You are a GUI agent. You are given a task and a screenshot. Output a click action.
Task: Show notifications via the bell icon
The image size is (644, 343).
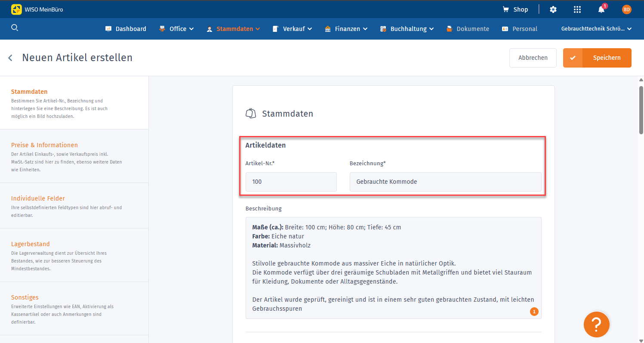click(601, 9)
